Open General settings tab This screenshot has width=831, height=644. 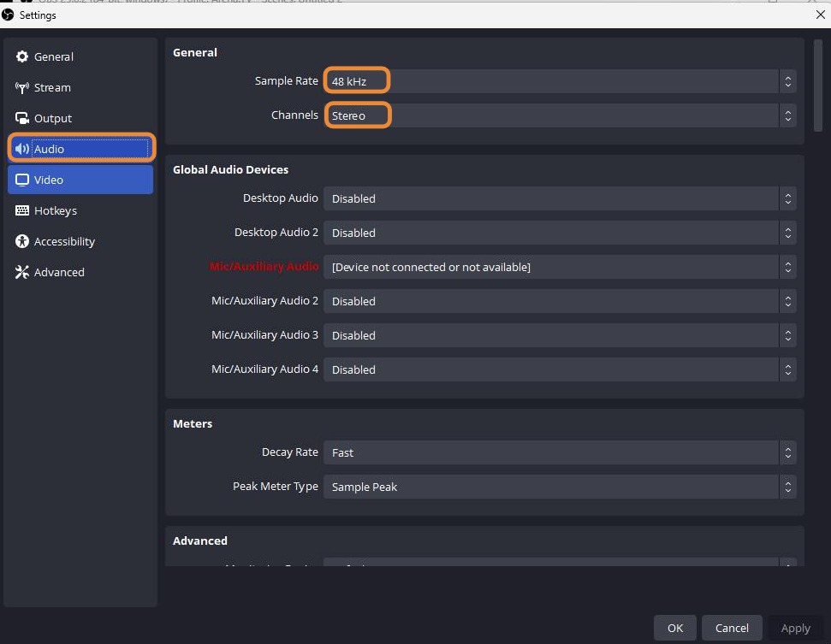point(80,56)
